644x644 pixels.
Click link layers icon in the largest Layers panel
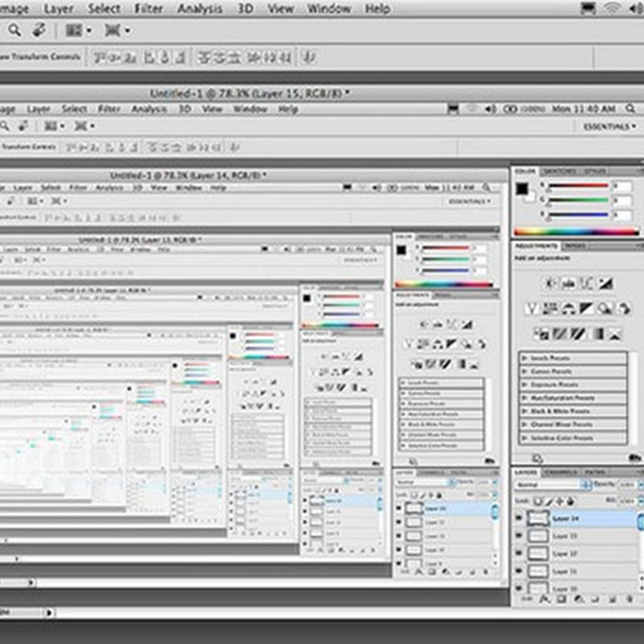coord(527,600)
